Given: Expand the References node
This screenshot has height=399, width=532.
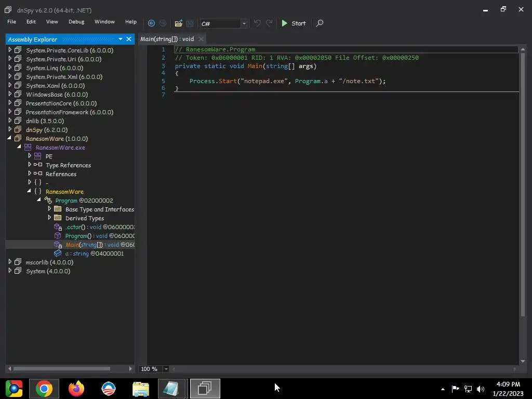Looking at the screenshot, I should click(x=30, y=174).
